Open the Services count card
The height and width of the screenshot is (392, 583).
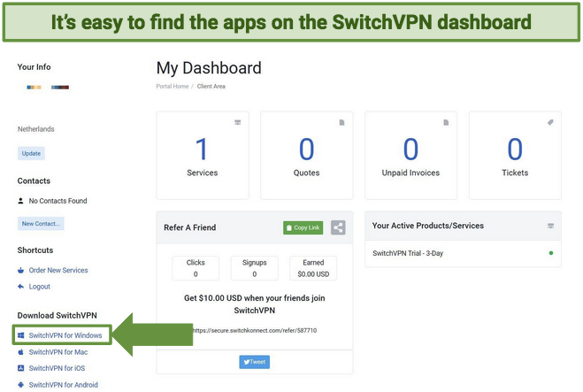coord(203,156)
